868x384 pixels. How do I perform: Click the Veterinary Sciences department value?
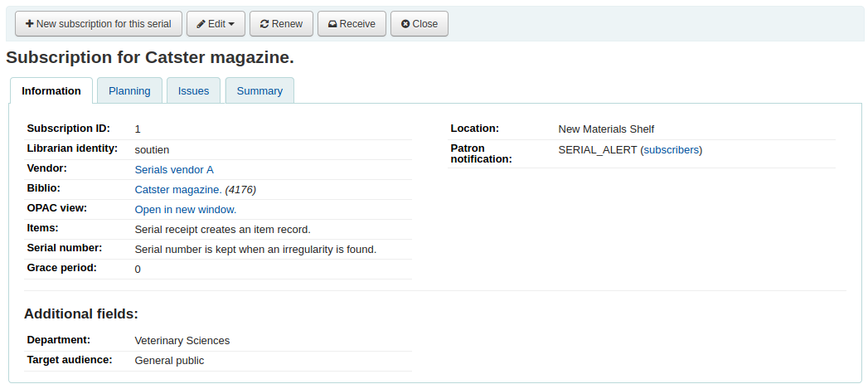point(182,340)
